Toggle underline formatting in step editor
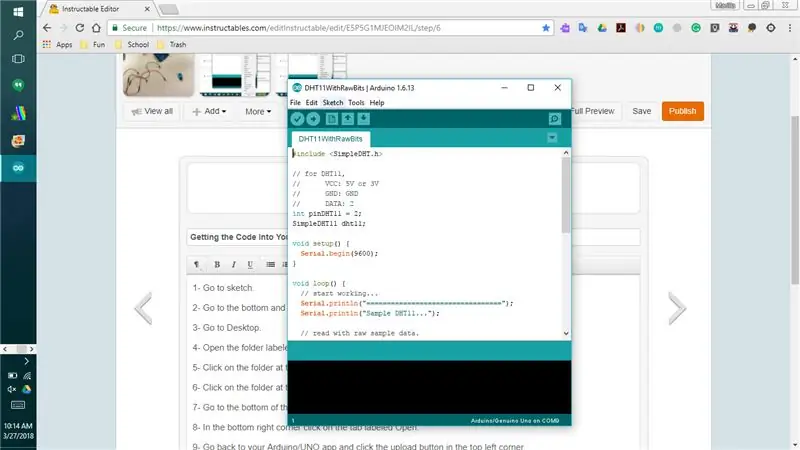This screenshot has height=450, width=800. click(250, 264)
